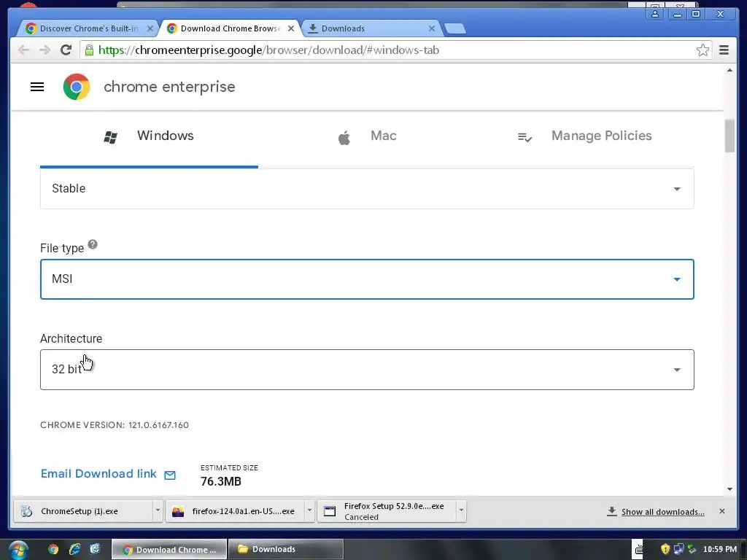Screen dimensions: 747x560
Task: Switch to the Manage Policies tab
Action: [585, 136]
